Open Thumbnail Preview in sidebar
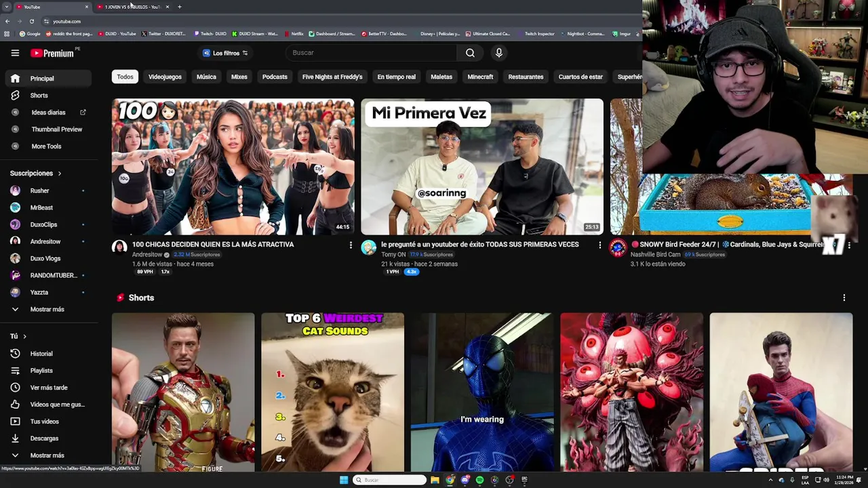The width and height of the screenshot is (868, 488). point(47,129)
